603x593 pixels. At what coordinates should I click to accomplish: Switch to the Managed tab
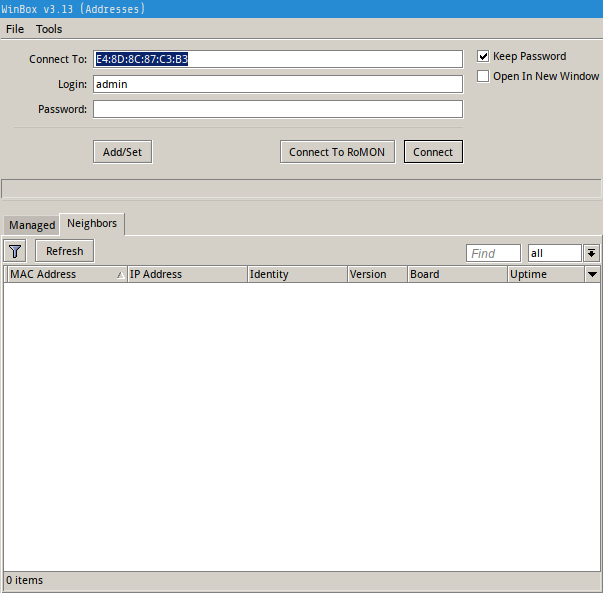[x=32, y=225]
